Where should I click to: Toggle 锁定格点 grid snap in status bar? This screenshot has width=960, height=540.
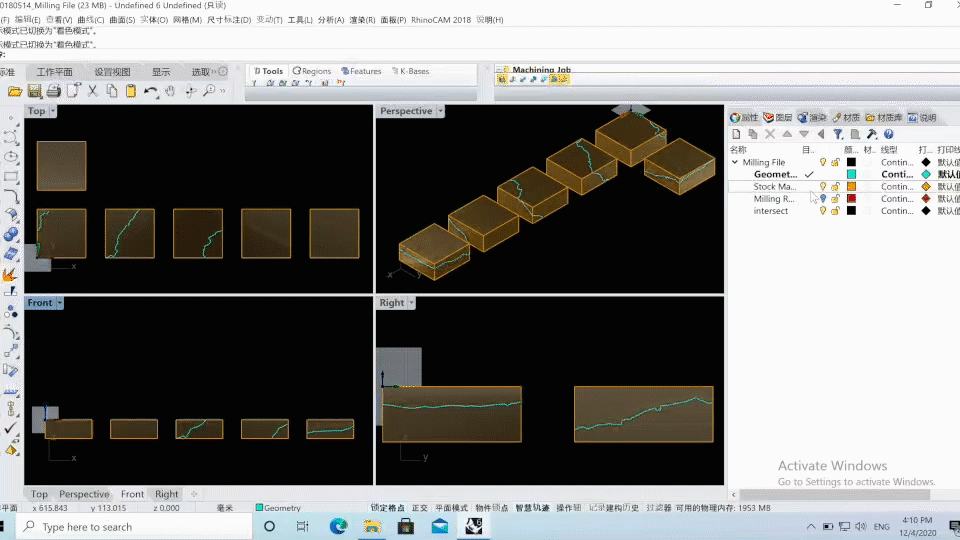(388, 508)
